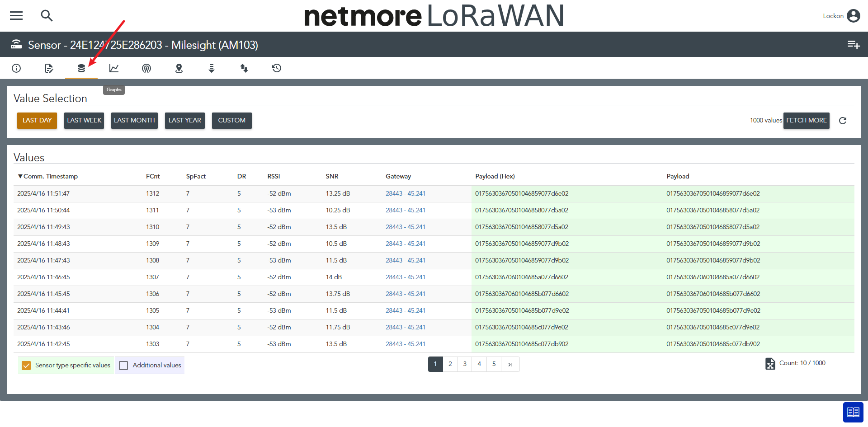Select the LAST WEEK range

(x=84, y=121)
